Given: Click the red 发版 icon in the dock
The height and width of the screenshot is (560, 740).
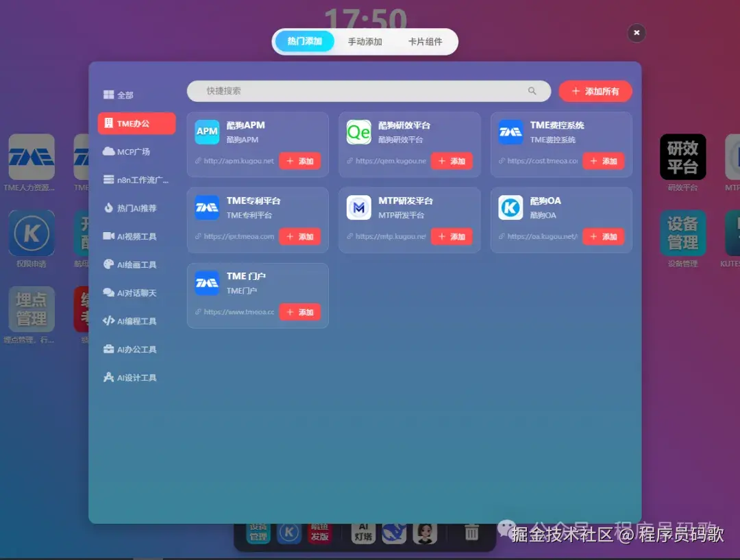Looking at the screenshot, I should coord(319,533).
